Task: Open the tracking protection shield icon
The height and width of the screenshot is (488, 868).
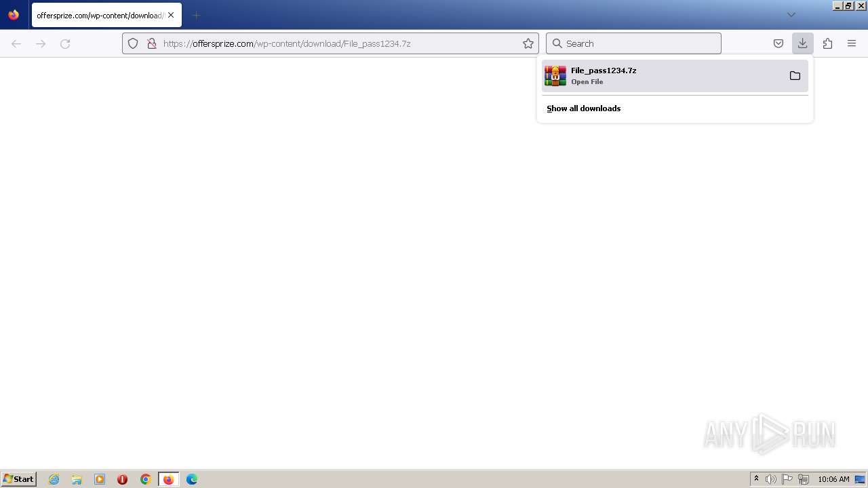Action: [x=133, y=43]
